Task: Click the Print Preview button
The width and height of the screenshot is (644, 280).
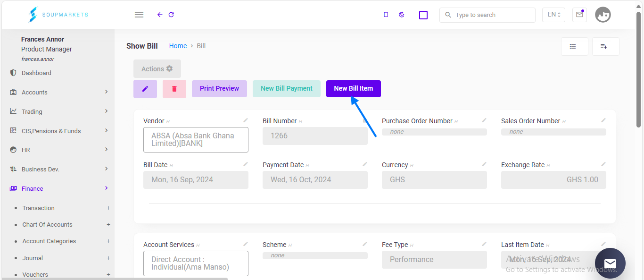Action: click(x=219, y=89)
